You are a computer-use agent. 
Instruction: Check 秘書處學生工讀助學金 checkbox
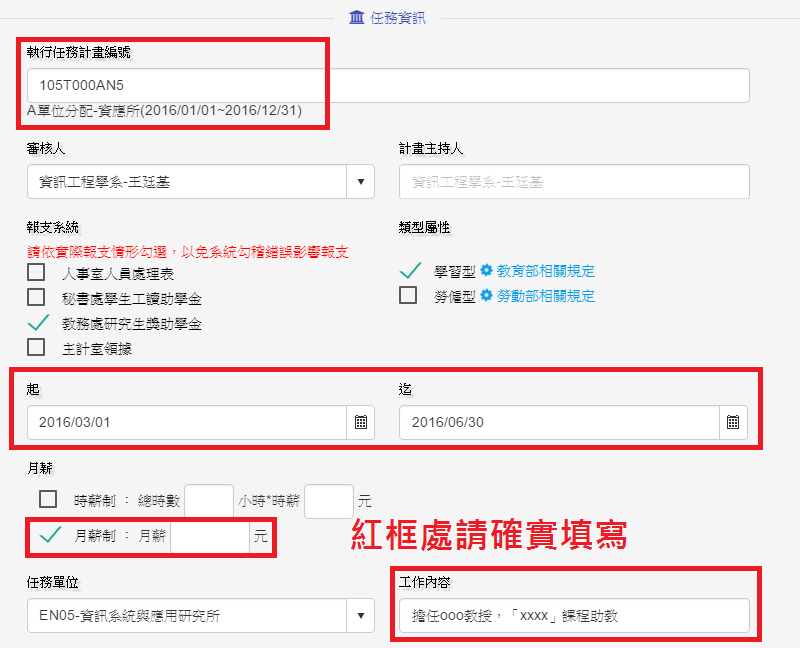pos(36,297)
